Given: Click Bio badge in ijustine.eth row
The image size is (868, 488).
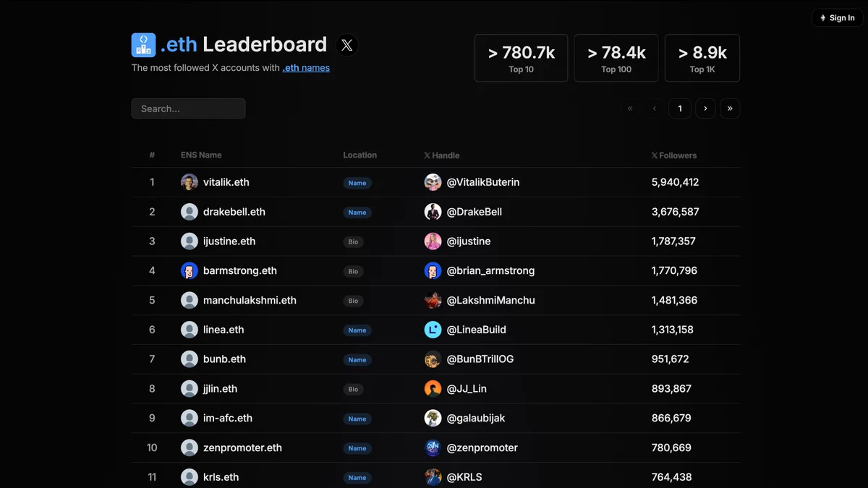Looking at the screenshot, I should [x=353, y=242].
